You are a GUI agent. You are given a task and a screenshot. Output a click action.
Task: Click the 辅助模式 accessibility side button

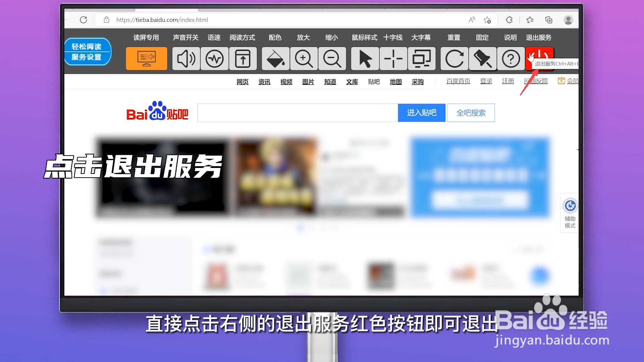pos(570,213)
